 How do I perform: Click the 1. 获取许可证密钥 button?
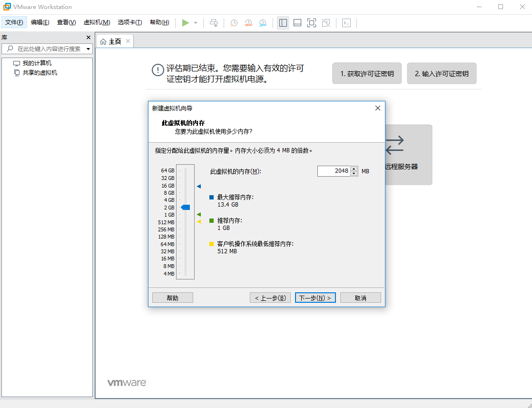pos(367,73)
